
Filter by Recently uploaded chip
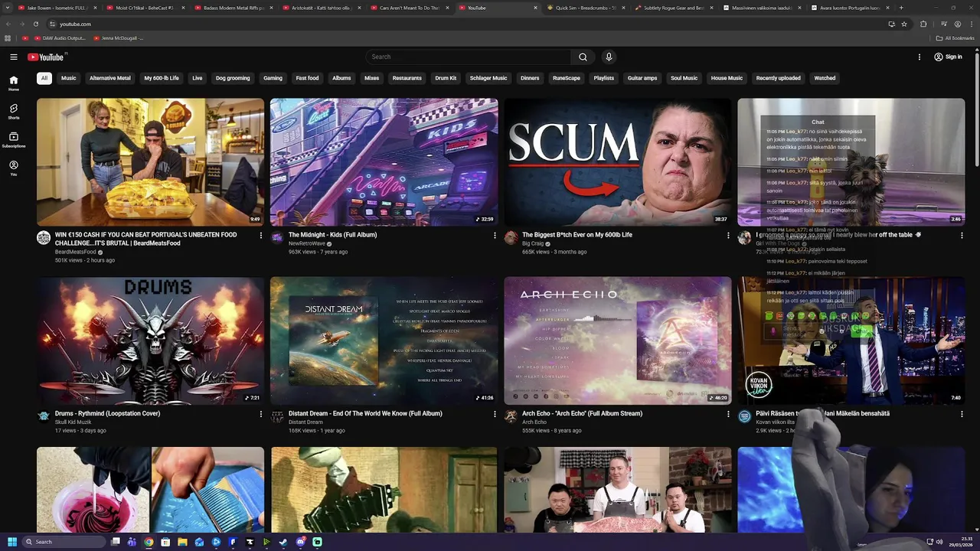click(778, 78)
